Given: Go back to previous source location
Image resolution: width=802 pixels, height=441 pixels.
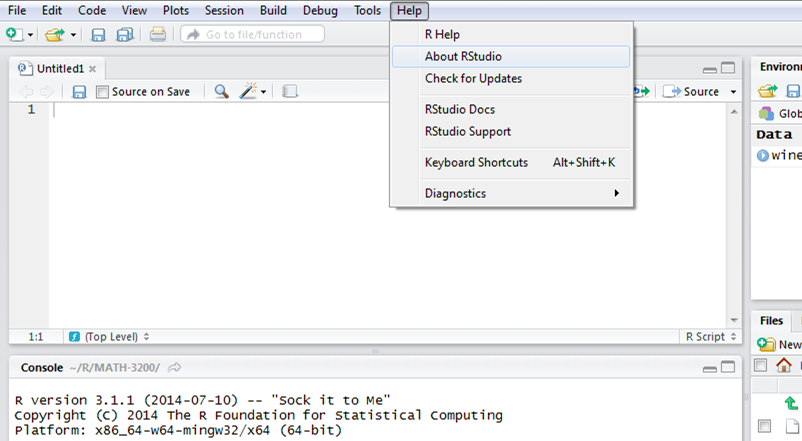Looking at the screenshot, I should coord(26,92).
